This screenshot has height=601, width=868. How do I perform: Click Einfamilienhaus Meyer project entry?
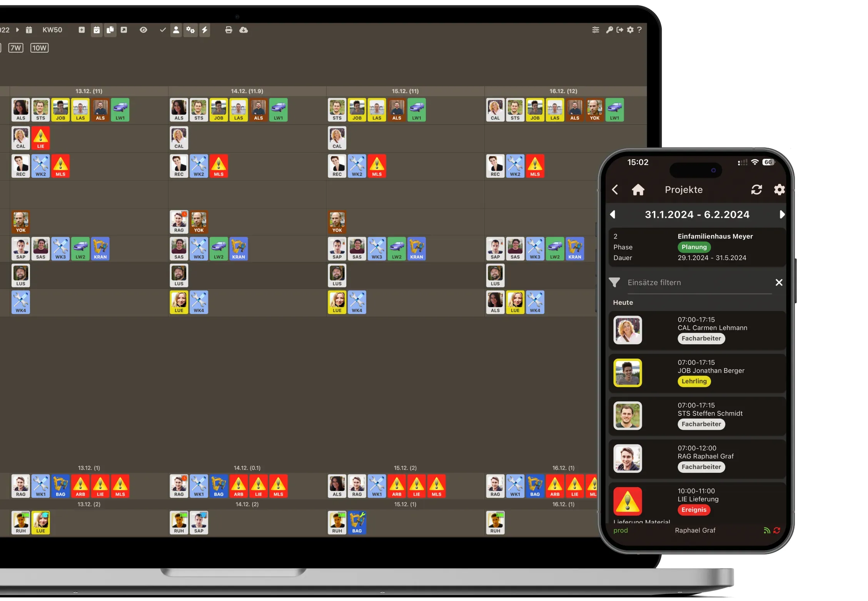pyautogui.click(x=696, y=247)
